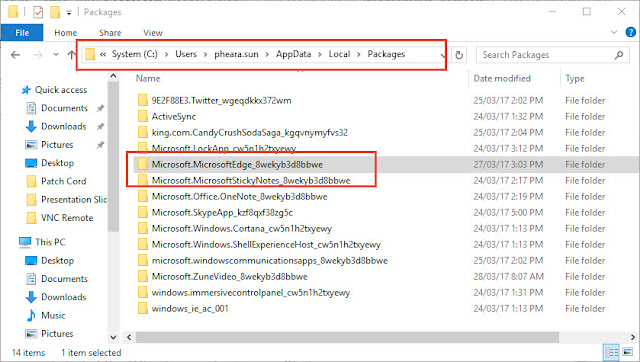Select Microsoft.Windows.ShellExperienceHost folder
The width and height of the screenshot is (640, 362).
pos(266,244)
